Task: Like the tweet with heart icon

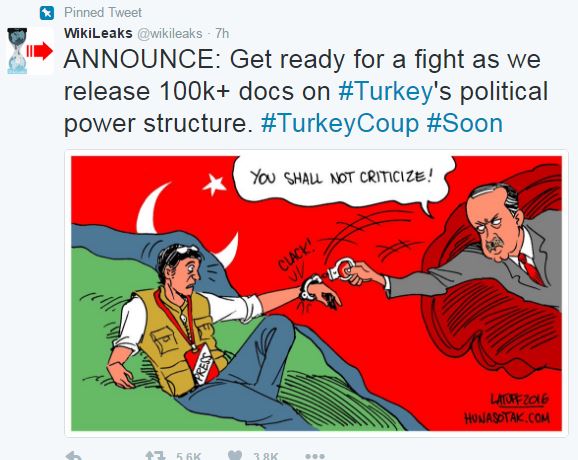Action: 235,456
